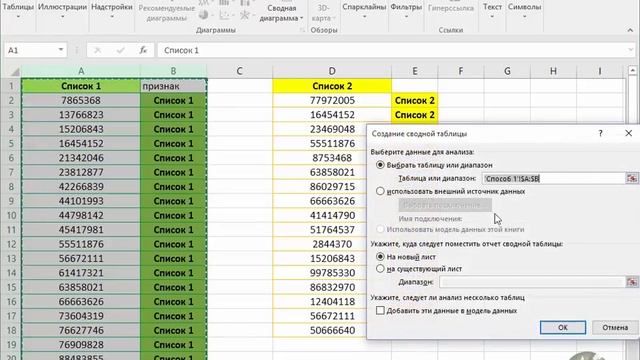This screenshot has height=360, width=640.
Task: Select column D header
Action: tap(332, 71)
